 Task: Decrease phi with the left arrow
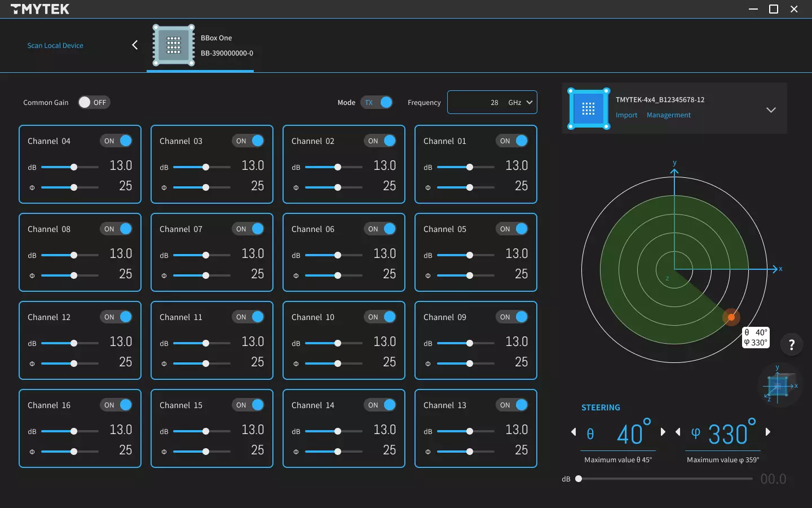point(678,432)
